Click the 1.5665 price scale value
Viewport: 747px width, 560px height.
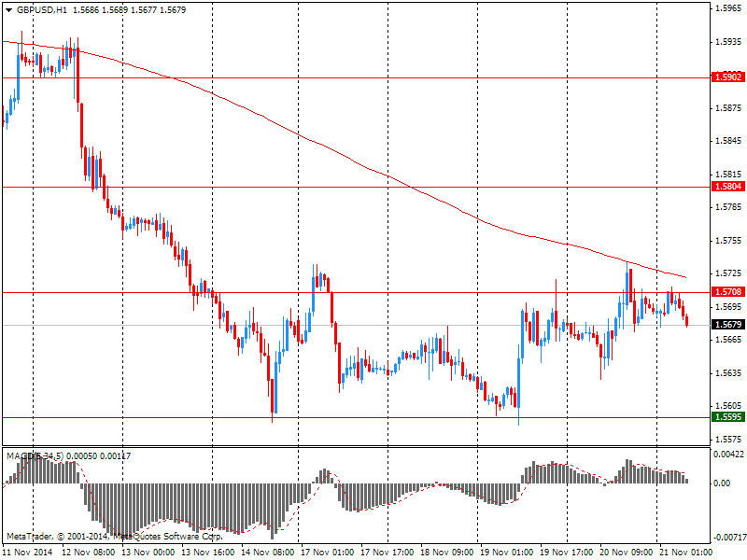tap(728, 340)
